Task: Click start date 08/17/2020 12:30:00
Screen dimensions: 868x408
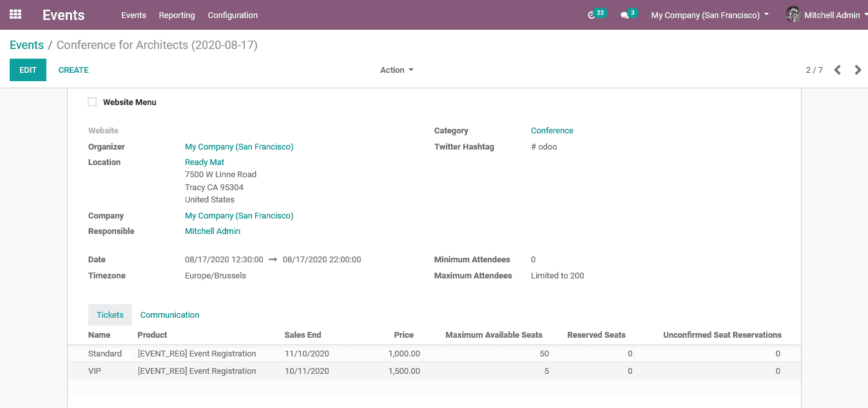Action: pyautogui.click(x=224, y=260)
